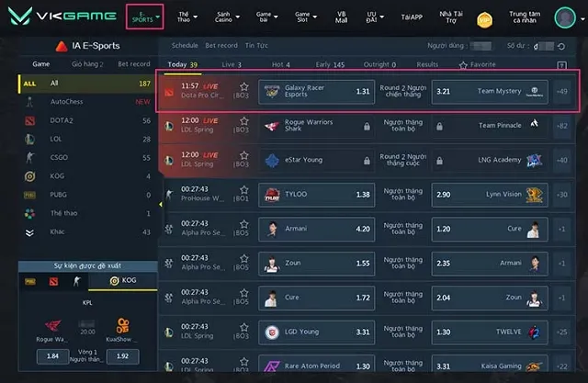Switch to the Live tab
Screen dimensions: 588x383
tap(232, 65)
